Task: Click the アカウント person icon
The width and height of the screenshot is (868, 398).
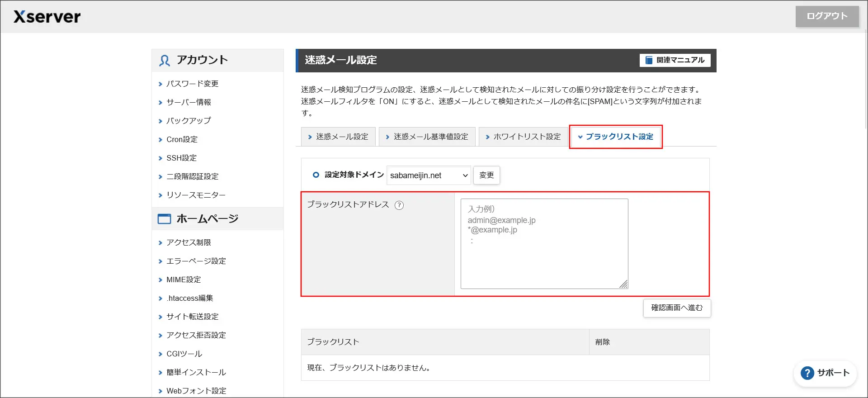Action: click(x=165, y=60)
